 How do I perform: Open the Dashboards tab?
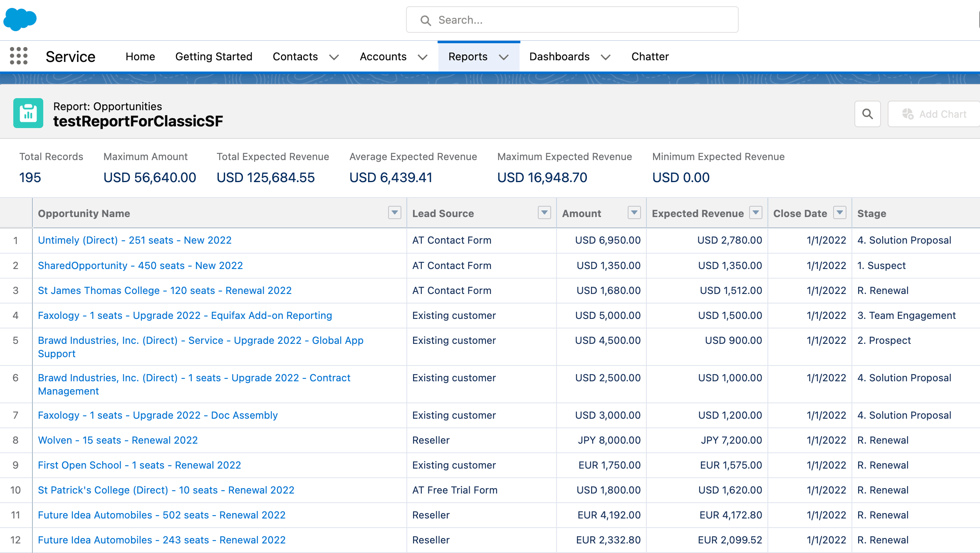(559, 57)
